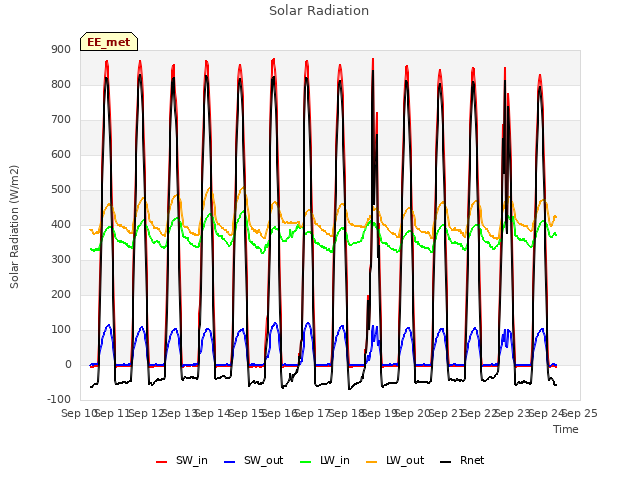The width and height of the screenshot is (640, 480).
Task: Click the EE_met annotation label
Action: click(x=109, y=42)
